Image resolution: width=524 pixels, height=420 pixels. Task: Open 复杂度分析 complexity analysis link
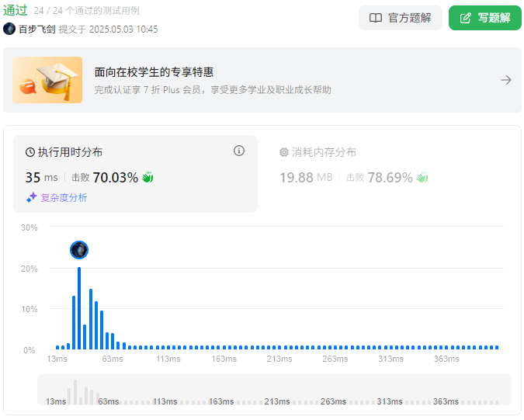[64, 197]
